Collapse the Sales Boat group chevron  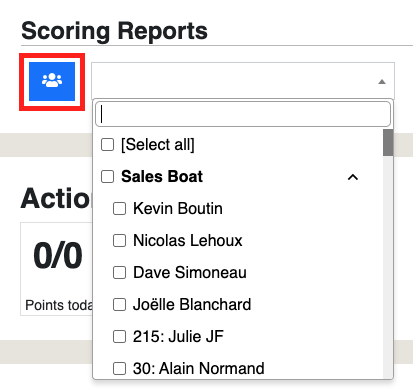pyautogui.click(x=353, y=177)
